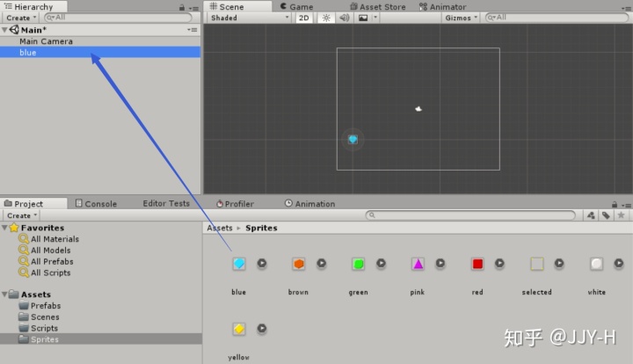Click Assets in the breadcrumb path

[220, 228]
